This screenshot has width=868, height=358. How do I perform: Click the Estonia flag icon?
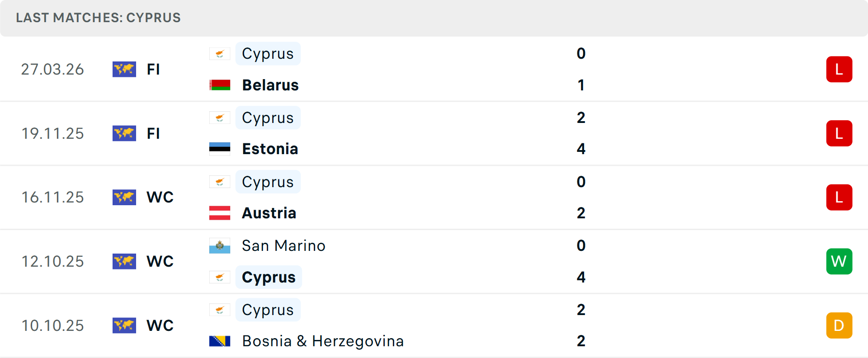(220, 149)
